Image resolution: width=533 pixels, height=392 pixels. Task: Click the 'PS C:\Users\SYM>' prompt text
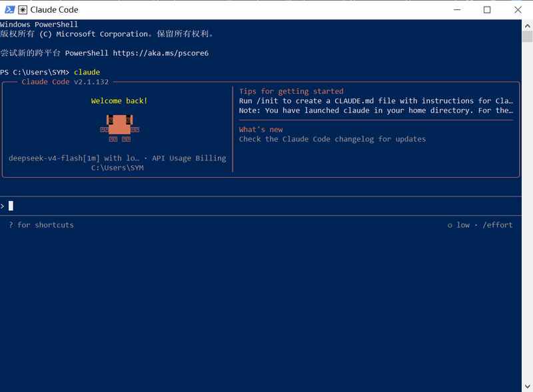[35, 72]
